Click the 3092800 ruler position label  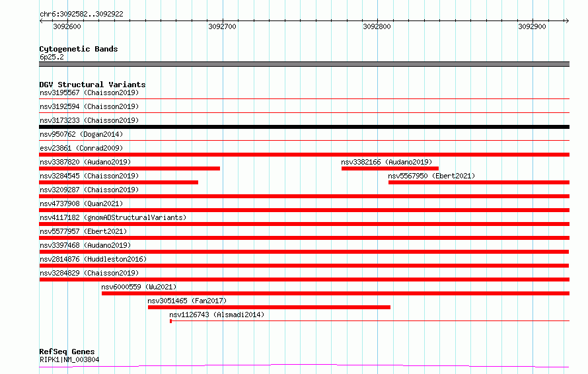point(377,26)
